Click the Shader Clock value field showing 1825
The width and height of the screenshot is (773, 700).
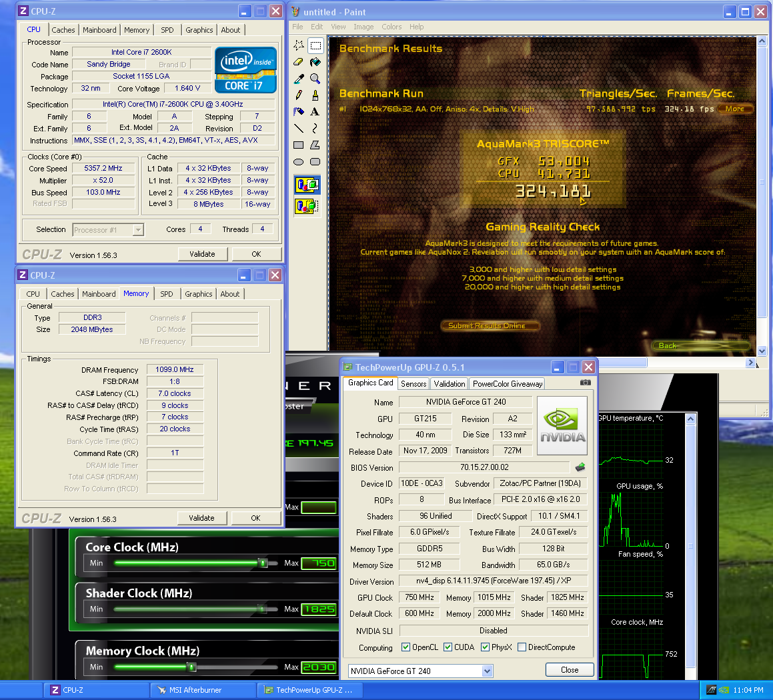tap(319, 609)
